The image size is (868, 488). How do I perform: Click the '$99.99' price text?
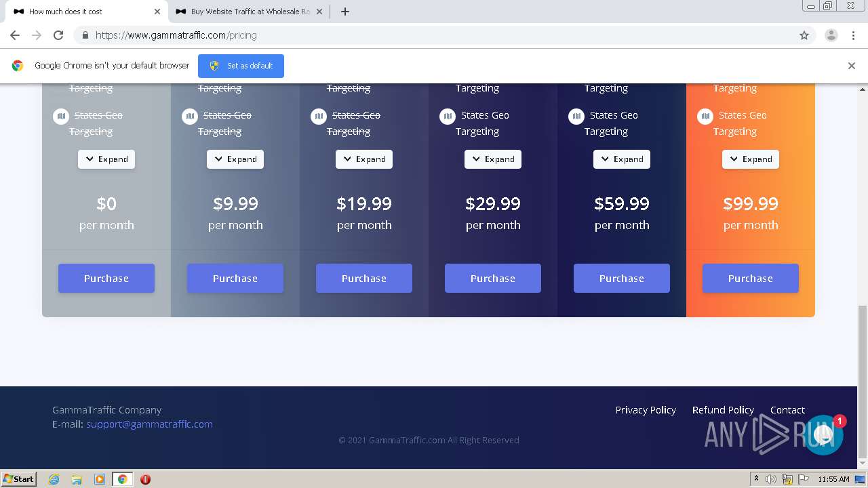[x=751, y=203]
